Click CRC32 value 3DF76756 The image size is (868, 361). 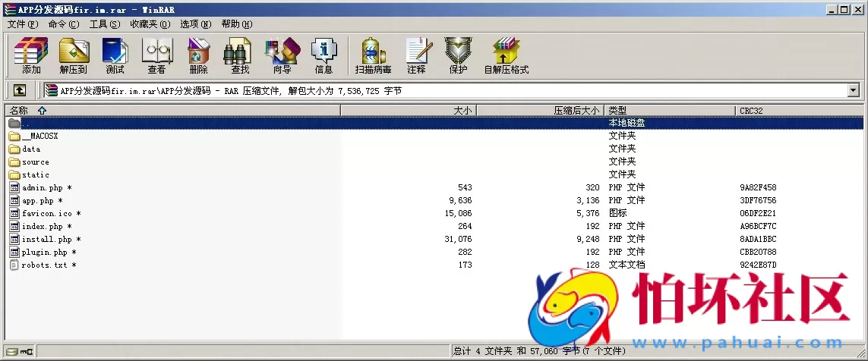[758, 201]
